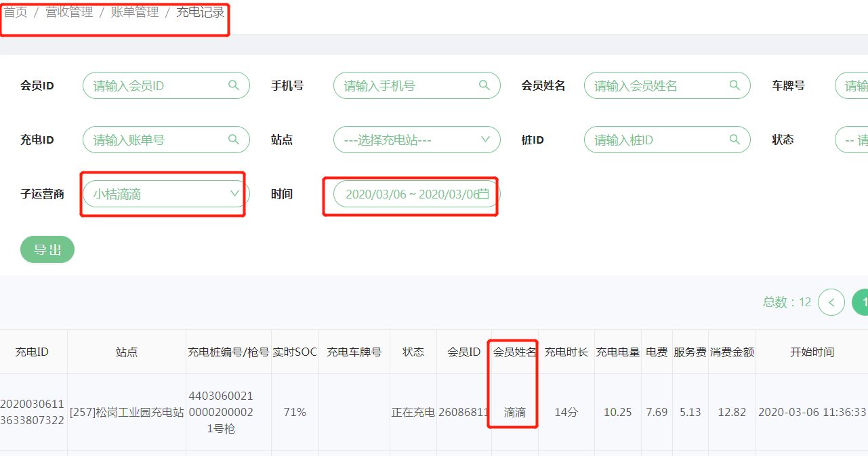Click calendar icon in 时间 date range
This screenshot has width=868, height=456.
(484, 194)
